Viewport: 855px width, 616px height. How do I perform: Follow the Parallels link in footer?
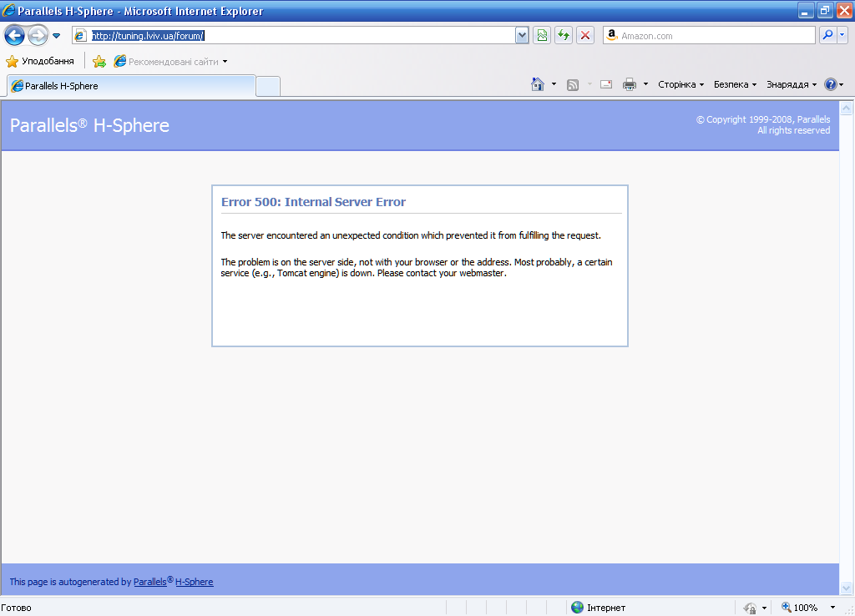pos(150,582)
